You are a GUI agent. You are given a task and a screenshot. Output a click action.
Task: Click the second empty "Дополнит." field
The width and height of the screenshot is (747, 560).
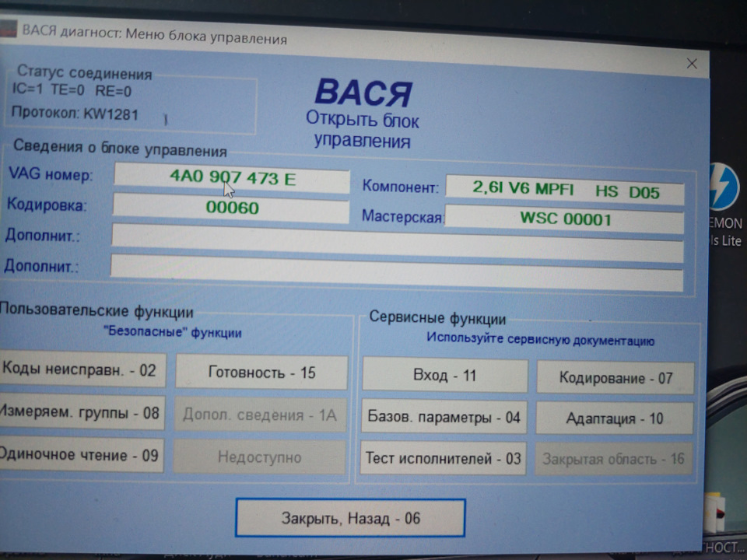(x=397, y=273)
